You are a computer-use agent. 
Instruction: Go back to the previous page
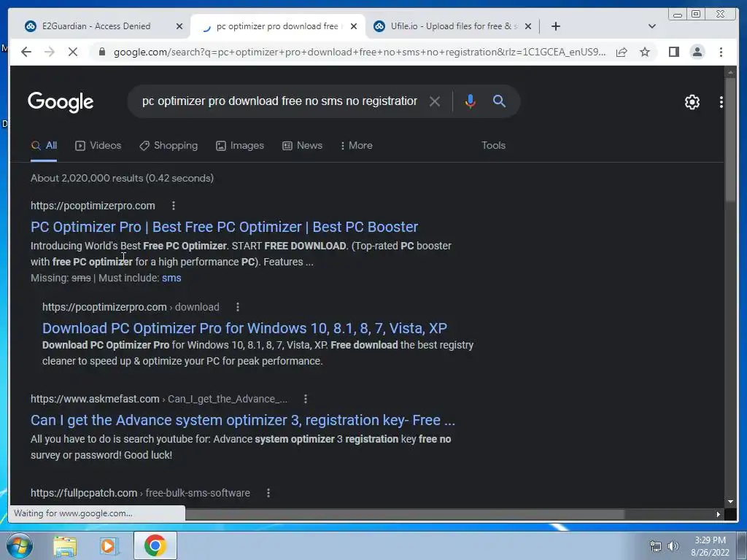[x=26, y=52]
